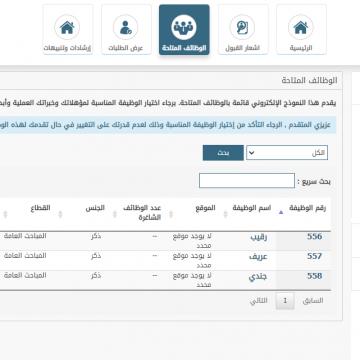Open the إرشادات وتنبيهات house icon
This screenshot has height=360, width=360.
[x=67, y=27]
